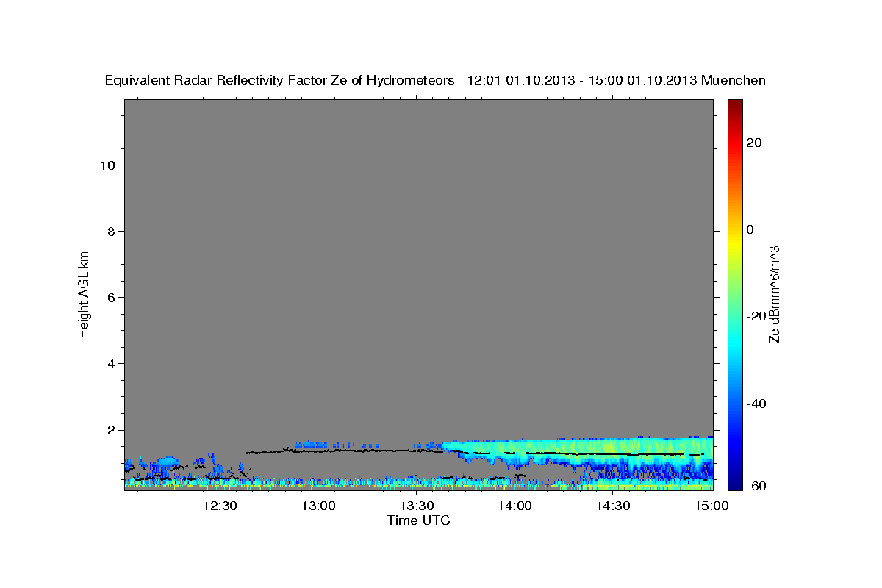Click the '14:30' time tick label
Image resolution: width=882 pixels, height=588 pixels.
click(613, 506)
